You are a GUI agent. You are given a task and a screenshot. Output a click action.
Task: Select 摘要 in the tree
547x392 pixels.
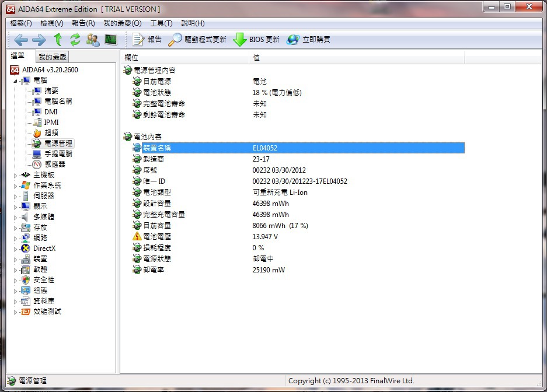pos(51,91)
